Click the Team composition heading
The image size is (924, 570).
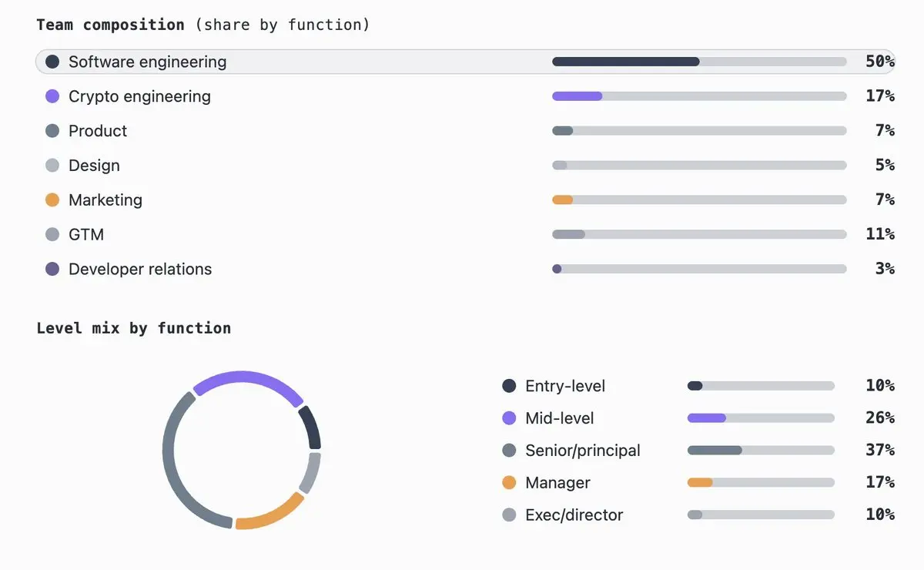click(x=111, y=25)
